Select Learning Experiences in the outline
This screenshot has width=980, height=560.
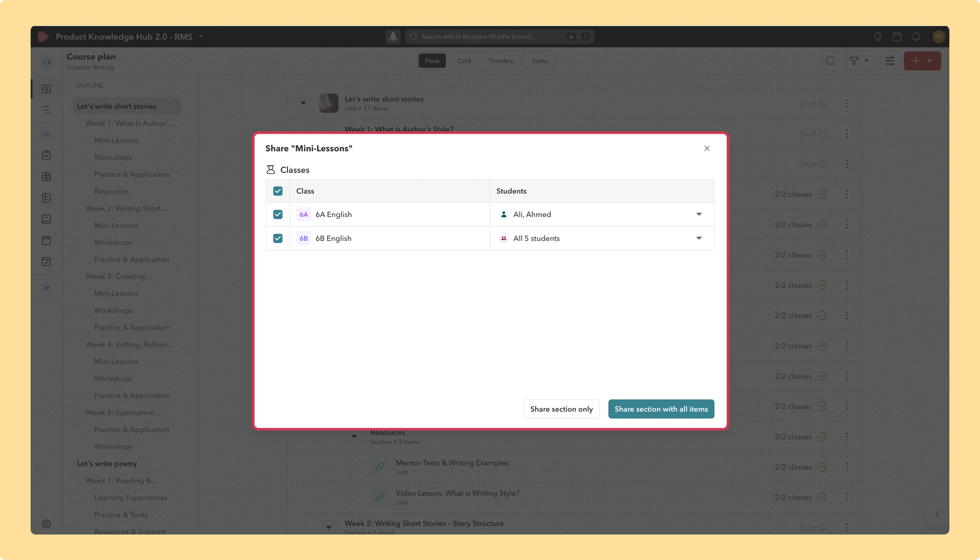[x=131, y=497]
